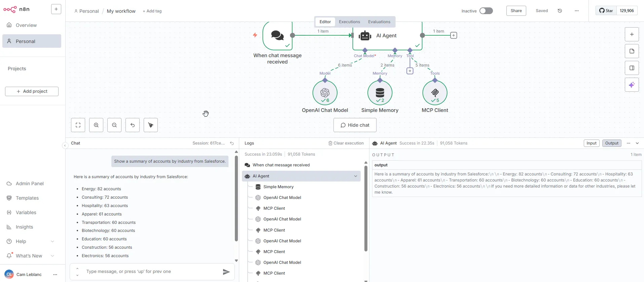
Task: Expand the What's New section
Action: 52,256
